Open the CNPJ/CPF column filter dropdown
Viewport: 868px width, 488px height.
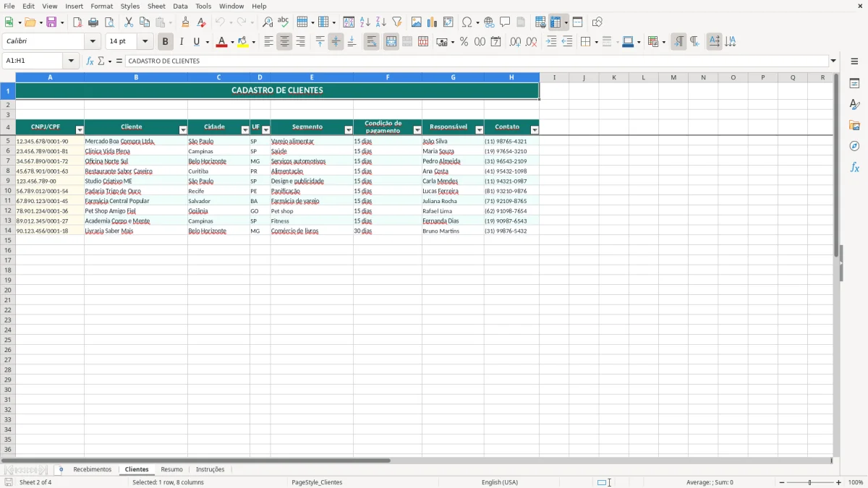(80, 130)
